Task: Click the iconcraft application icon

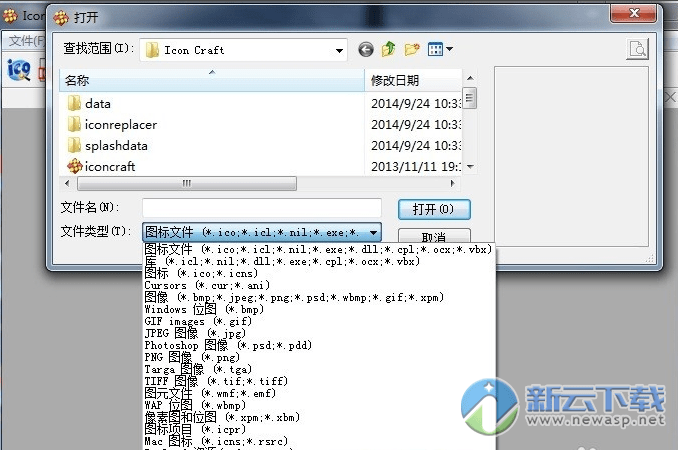Action: (x=75, y=166)
